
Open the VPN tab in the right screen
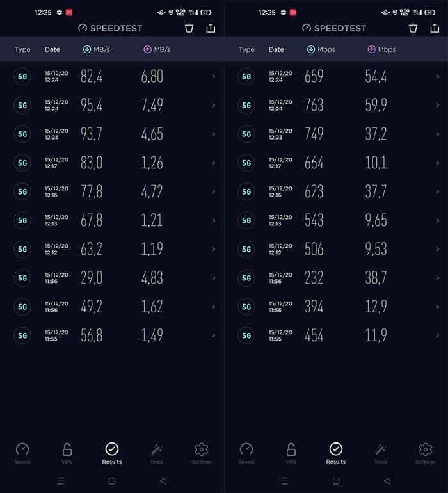[x=291, y=453]
